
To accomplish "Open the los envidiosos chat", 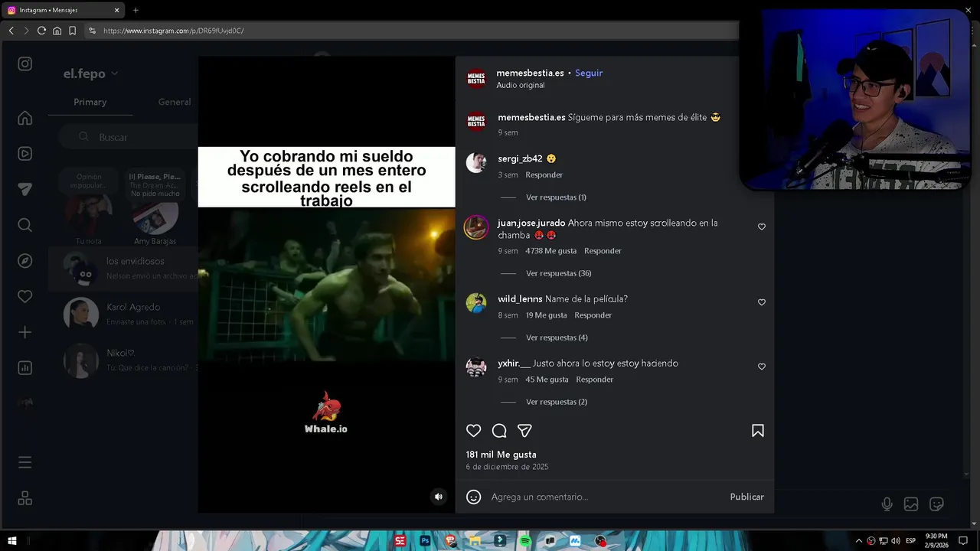I will (x=122, y=269).
